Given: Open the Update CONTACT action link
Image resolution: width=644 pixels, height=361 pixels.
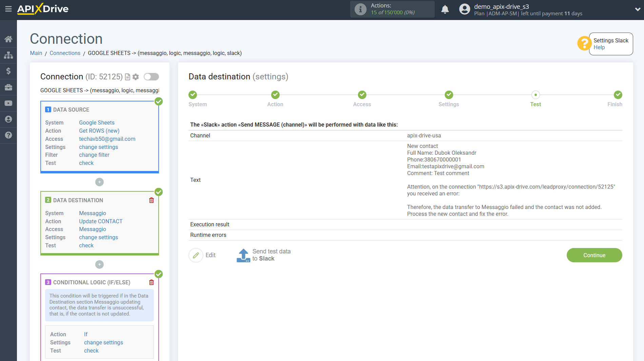Looking at the screenshot, I should coord(101,221).
